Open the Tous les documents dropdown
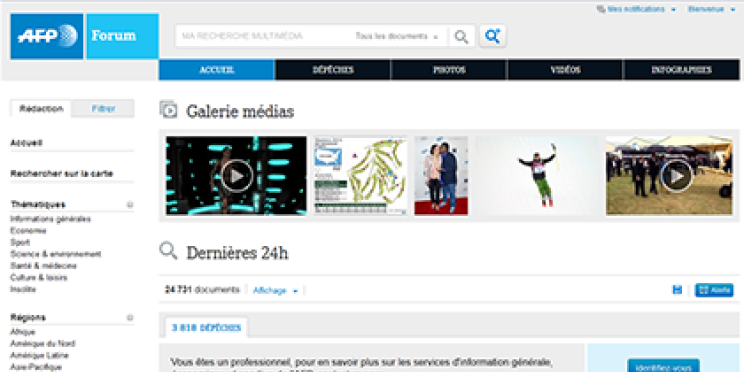 (x=396, y=37)
